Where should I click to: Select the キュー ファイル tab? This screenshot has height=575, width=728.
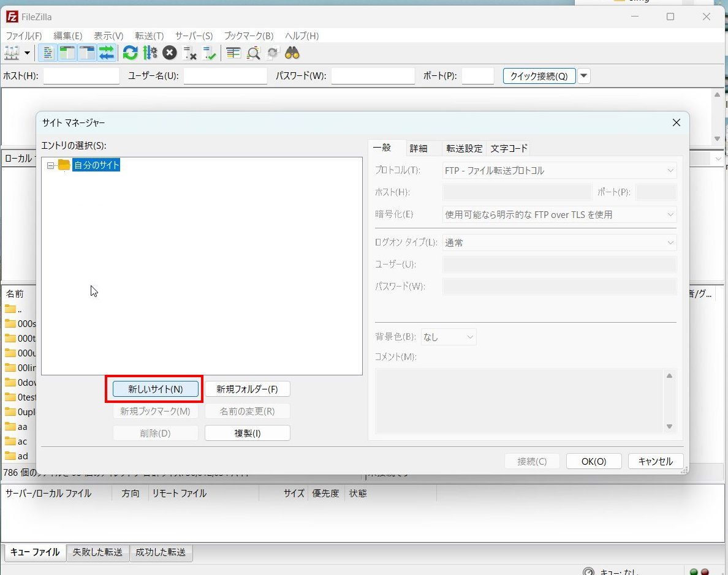tap(36, 552)
